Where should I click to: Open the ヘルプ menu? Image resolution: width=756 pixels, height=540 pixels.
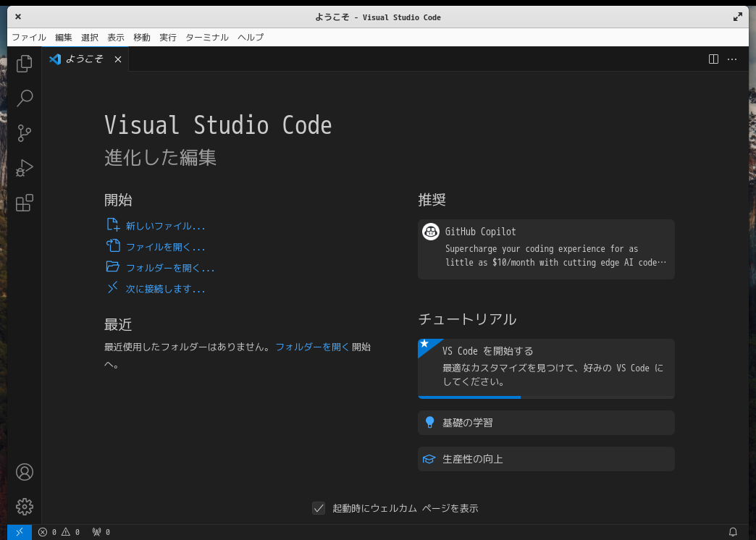[251, 37]
